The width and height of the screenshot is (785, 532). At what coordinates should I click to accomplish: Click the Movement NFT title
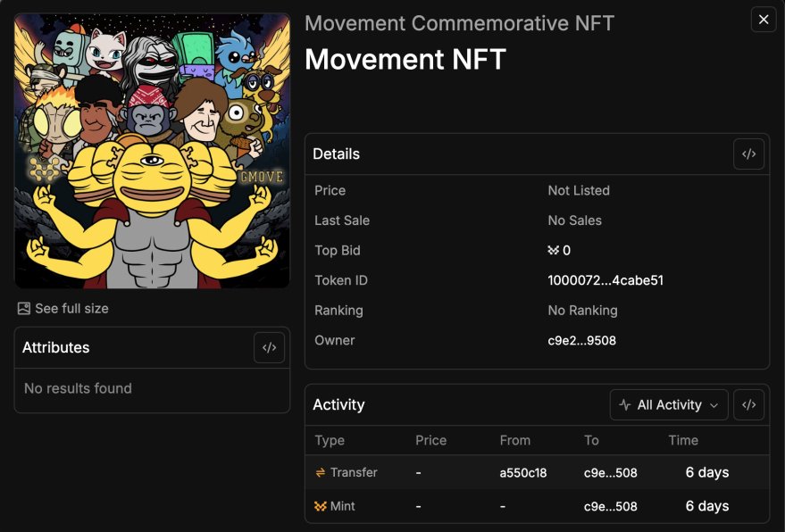point(405,59)
